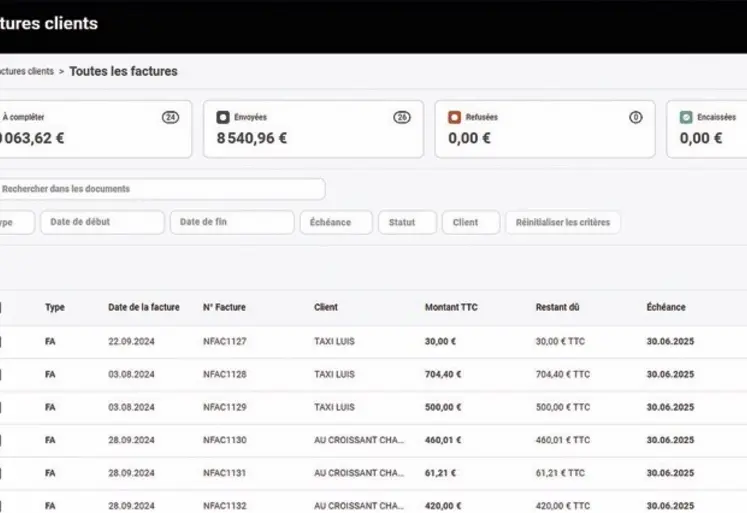Open the Date de fin filter

[x=232, y=222]
